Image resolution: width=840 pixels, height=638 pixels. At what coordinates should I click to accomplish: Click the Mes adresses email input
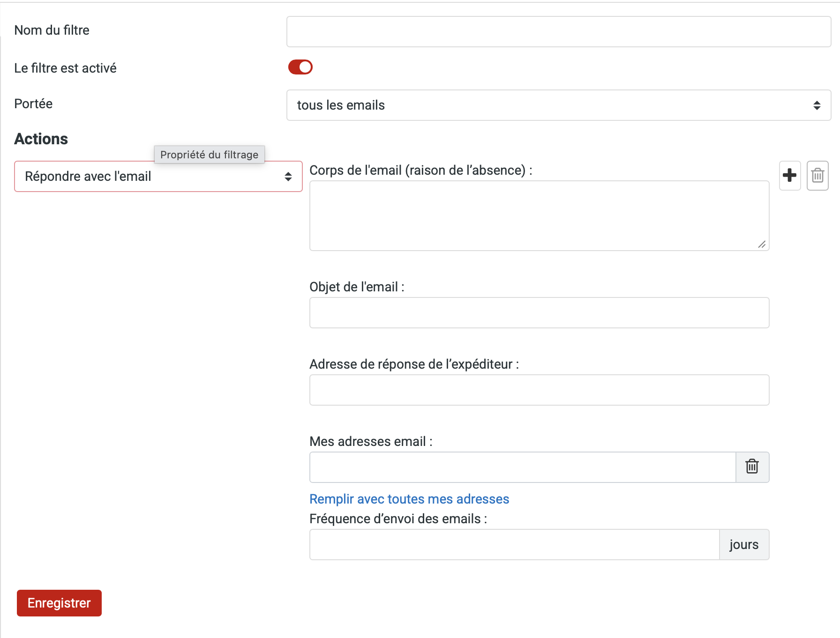pos(522,467)
